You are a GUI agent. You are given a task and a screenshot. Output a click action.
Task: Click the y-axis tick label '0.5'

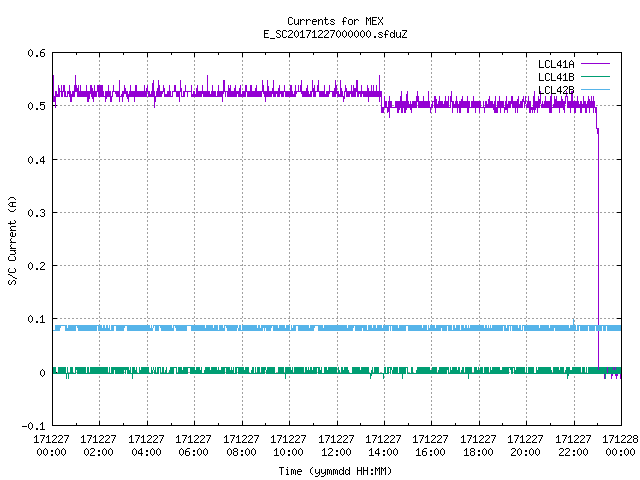coord(36,106)
